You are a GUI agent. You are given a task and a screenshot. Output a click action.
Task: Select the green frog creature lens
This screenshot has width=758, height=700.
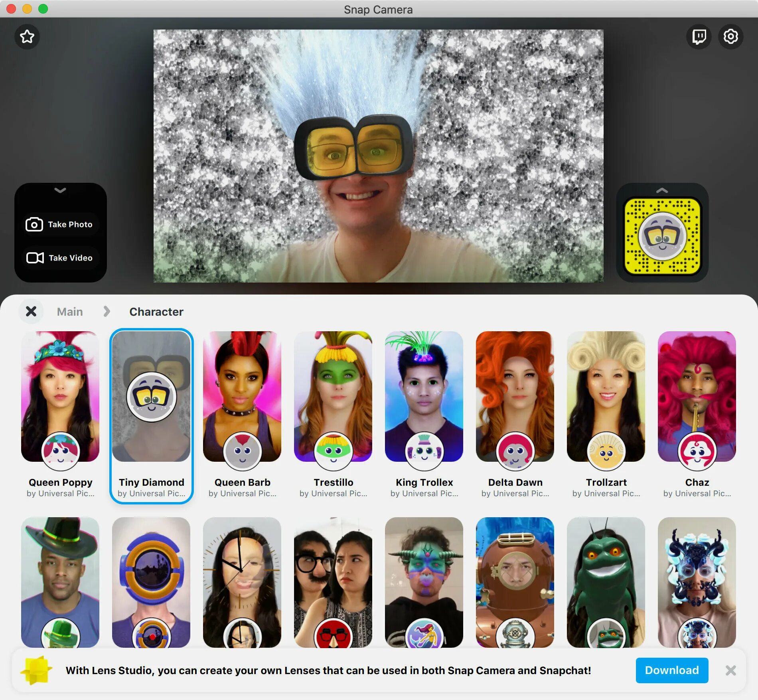pyautogui.click(x=606, y=582)
